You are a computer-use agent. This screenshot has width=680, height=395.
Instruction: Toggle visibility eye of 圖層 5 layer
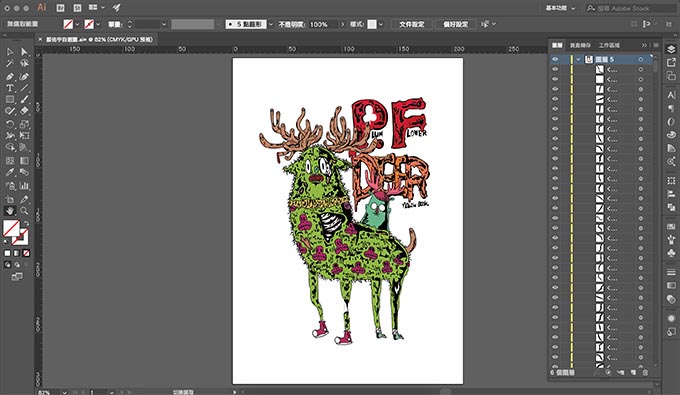tap(555, 59)
